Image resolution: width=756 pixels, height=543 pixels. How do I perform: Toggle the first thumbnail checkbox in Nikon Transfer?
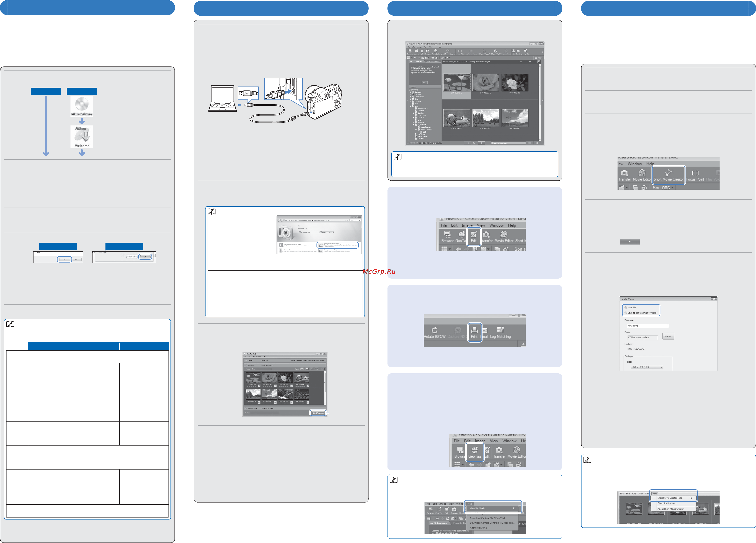click(259, 386)
